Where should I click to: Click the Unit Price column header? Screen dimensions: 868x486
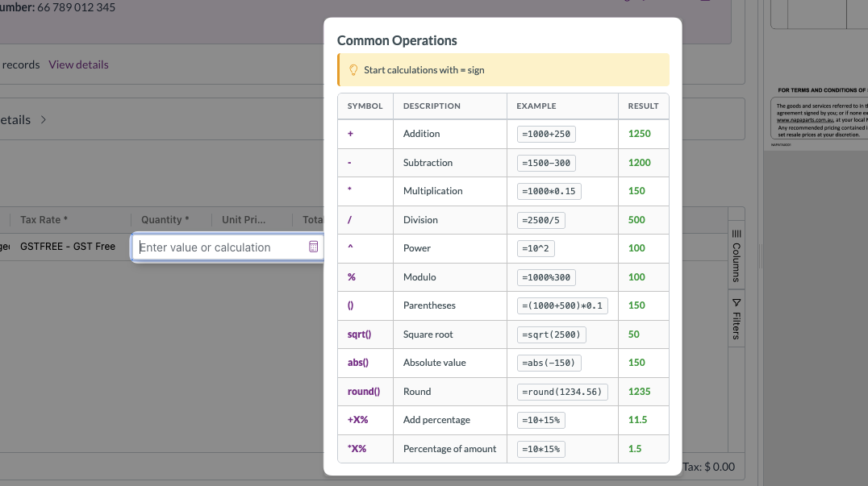click(244, 219)
